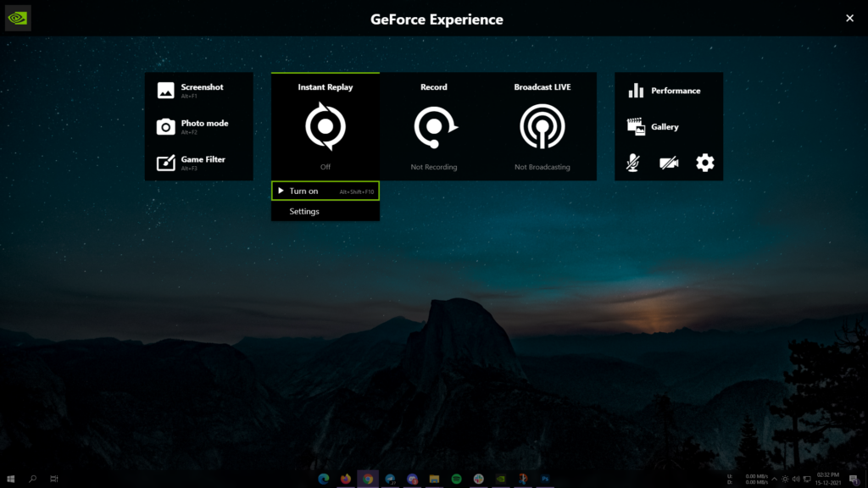Open the Broadcast LIVE feature

coord(542,125)
